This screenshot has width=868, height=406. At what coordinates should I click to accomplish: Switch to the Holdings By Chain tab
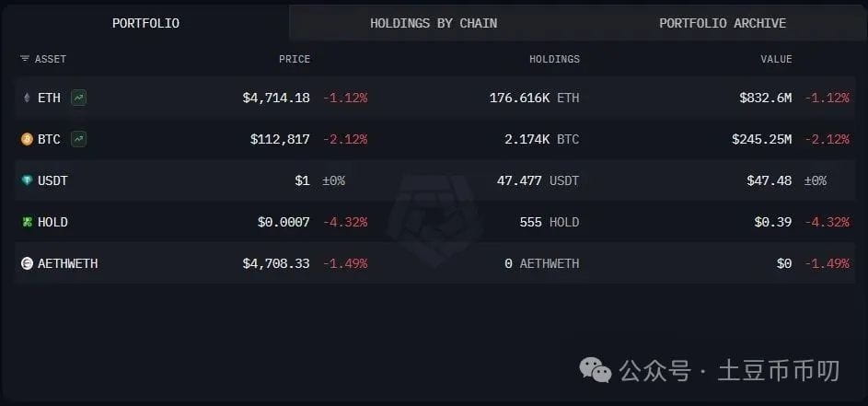(434, 23)
